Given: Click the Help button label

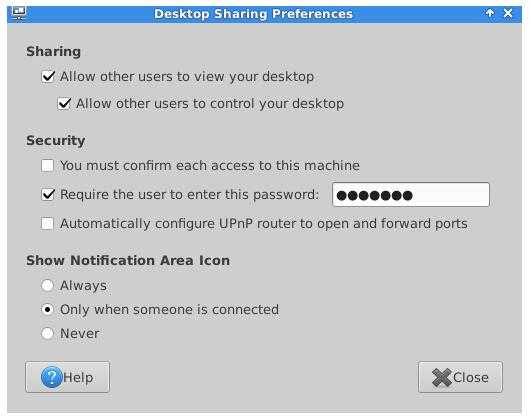Looking at the screenshot, I should (x=78, y=377).
